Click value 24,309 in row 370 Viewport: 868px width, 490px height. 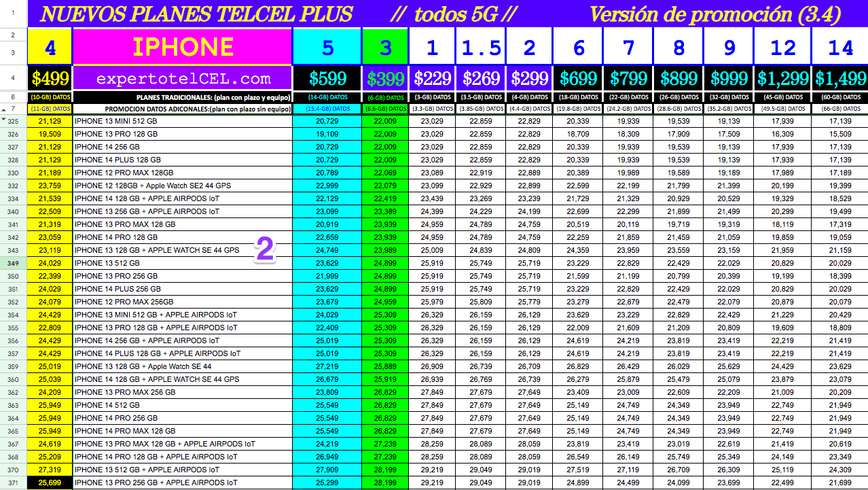click(x=841, y=470)
